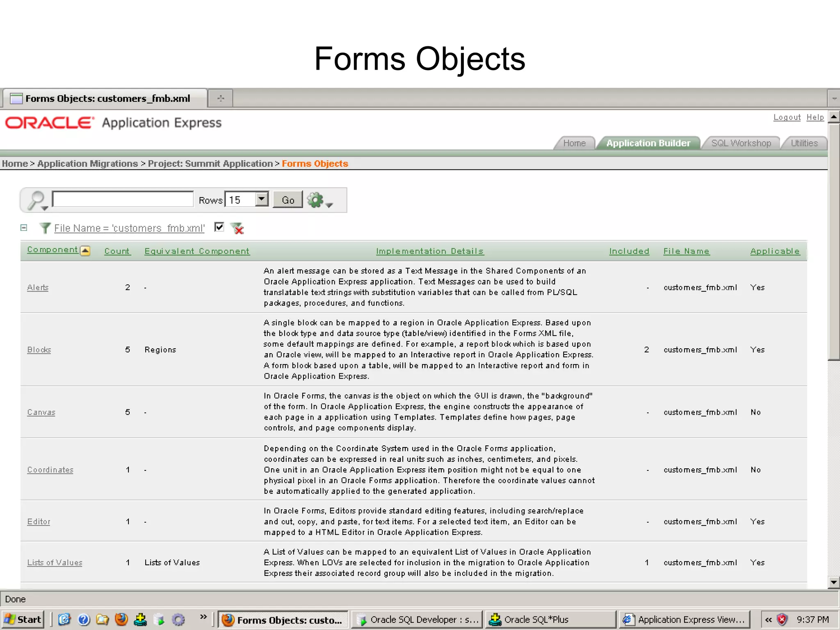The width and height of the screenshot is (840, 630).
Task: Open SQL Workshop tab
Action: tap(741, 143)
